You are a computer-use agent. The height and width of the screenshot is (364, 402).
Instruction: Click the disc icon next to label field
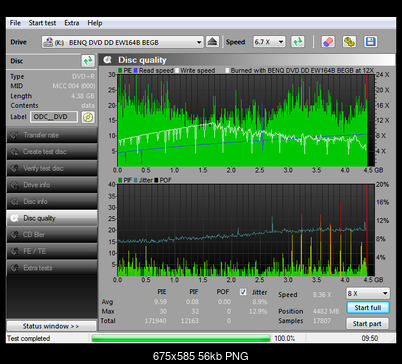click(x=88, y=117)
